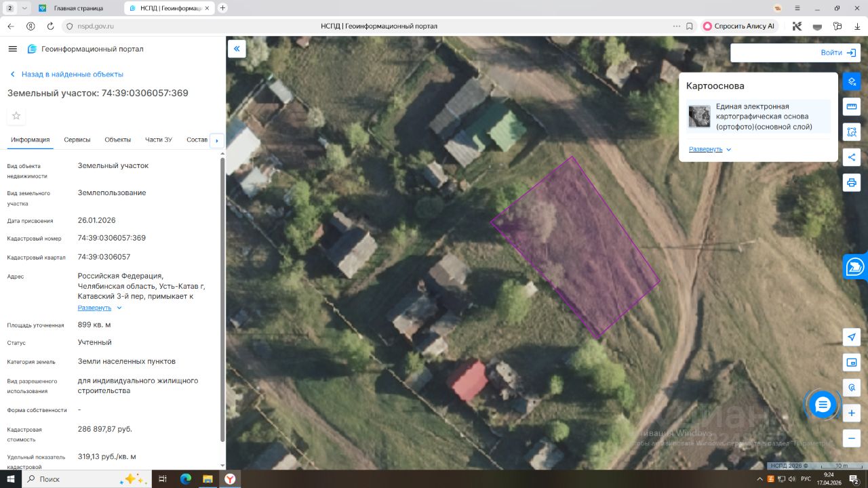
Task: Click the status value Учтенный
Action: click(95, 342)
